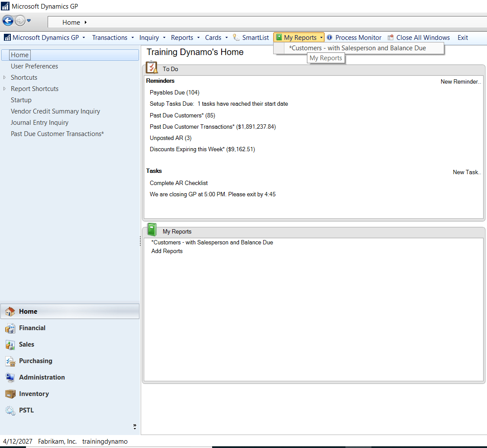Open SmartList using its key icon
Viewport: 487px width, 448px height.
tap(235, 37)
